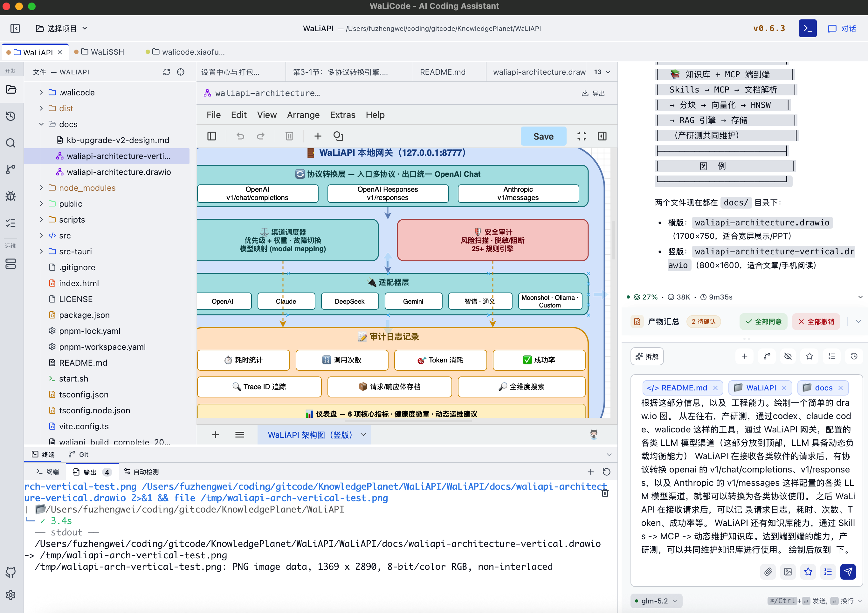This screenshot has width=868, height=613.
Task: Open the server ops icon in activity bar
Action: click(11, 264)
